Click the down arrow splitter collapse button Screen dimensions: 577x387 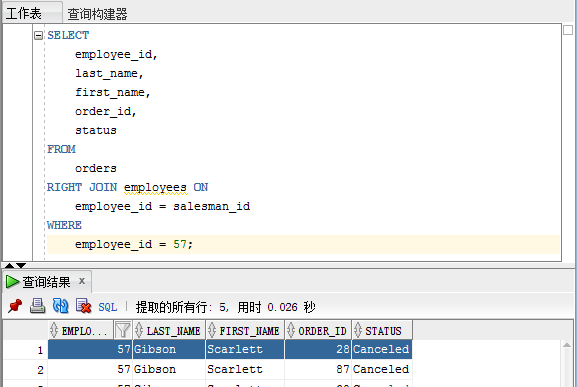[x=21, y=266]
